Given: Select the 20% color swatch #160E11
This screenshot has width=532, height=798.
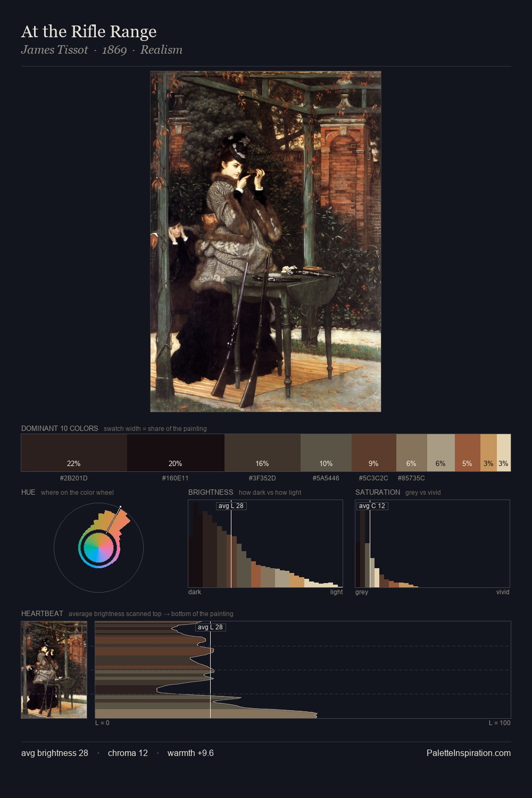Looking at the screenshot, I should 176,453.
